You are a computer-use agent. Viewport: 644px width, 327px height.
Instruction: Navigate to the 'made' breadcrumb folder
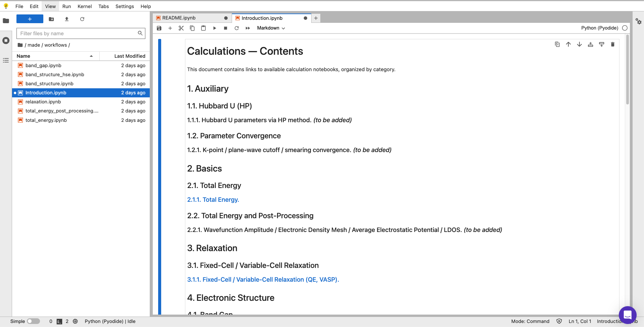[34, 45]
